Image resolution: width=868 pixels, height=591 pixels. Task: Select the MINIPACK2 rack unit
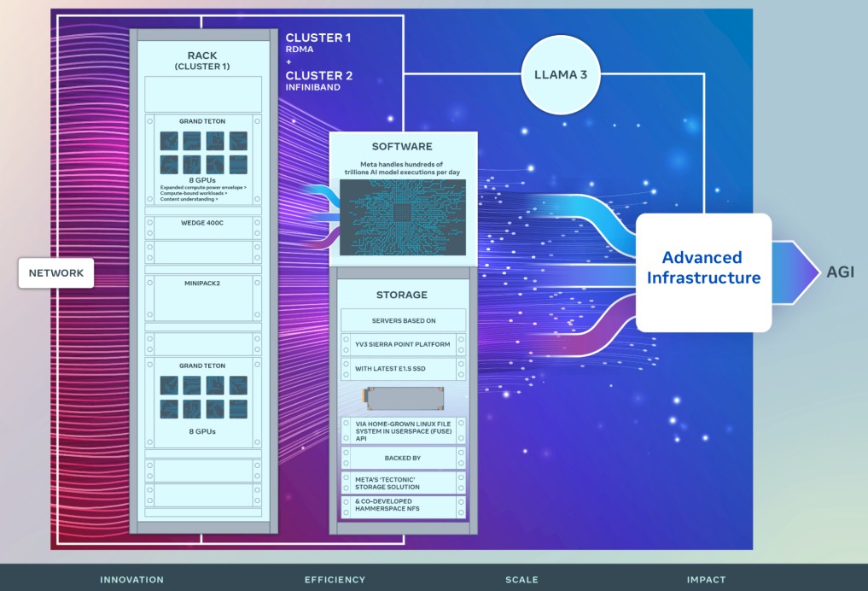coord(202,298)
